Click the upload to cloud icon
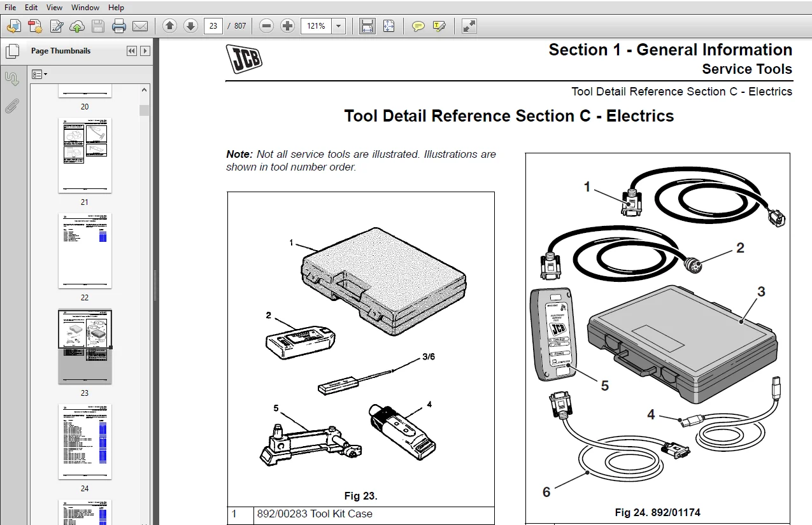Screen dimensions: 812x525 (77, 26)
